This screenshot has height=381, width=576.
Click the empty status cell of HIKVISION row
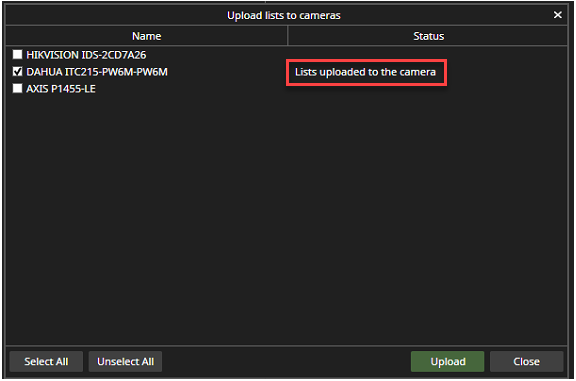pyautogui.click(x=428, y=55)
